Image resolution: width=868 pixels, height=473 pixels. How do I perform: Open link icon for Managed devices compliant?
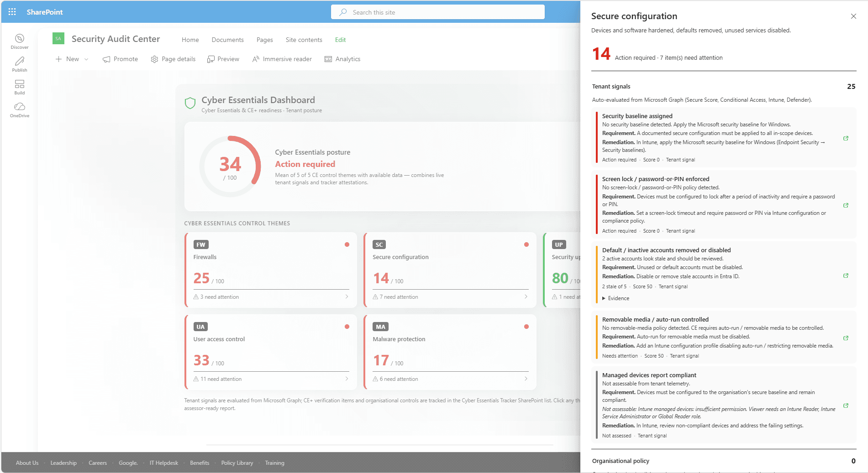click(x=846, y=405)
